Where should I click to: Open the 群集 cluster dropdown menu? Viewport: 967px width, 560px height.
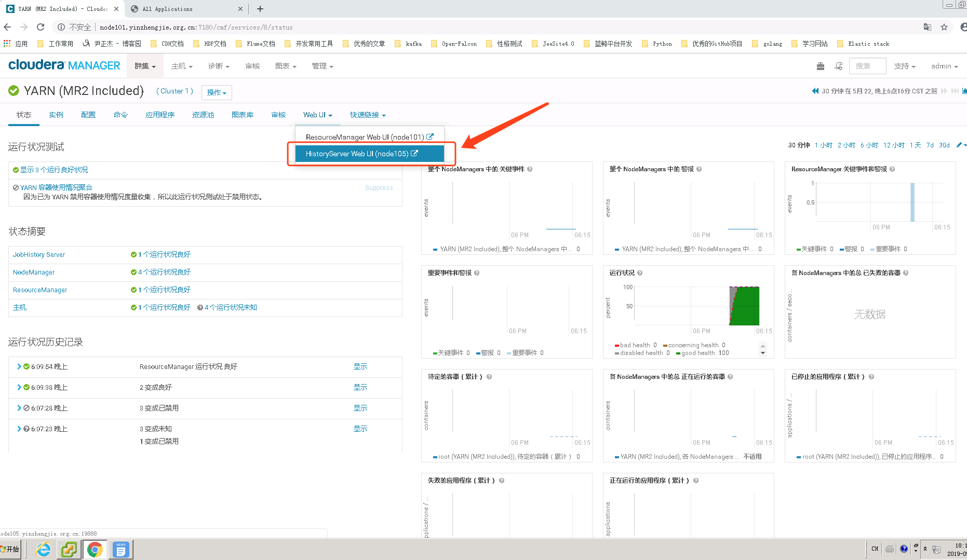(145, 66)
